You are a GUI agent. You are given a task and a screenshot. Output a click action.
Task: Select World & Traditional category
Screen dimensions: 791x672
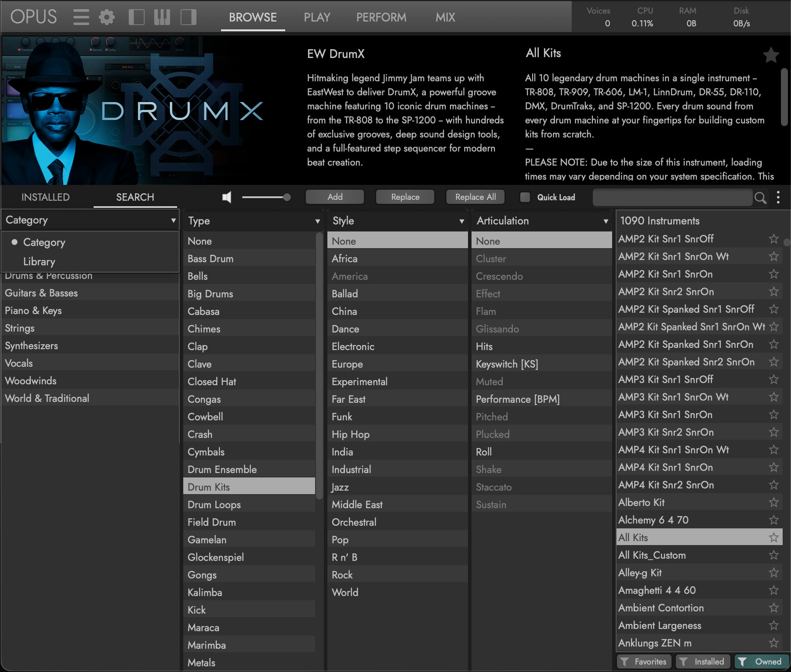pyautogui.click(x=91, y=398)
